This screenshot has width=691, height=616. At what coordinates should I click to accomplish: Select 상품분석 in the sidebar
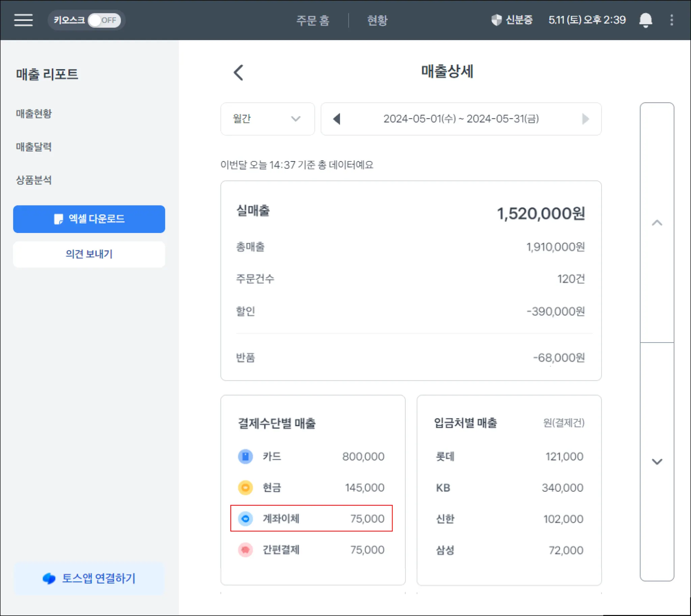pos(34,180)
